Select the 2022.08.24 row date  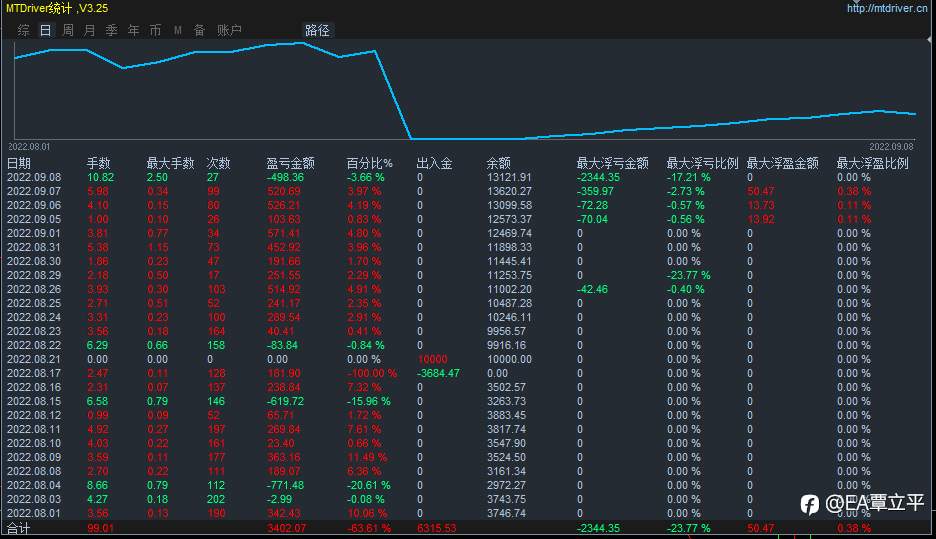34,318
